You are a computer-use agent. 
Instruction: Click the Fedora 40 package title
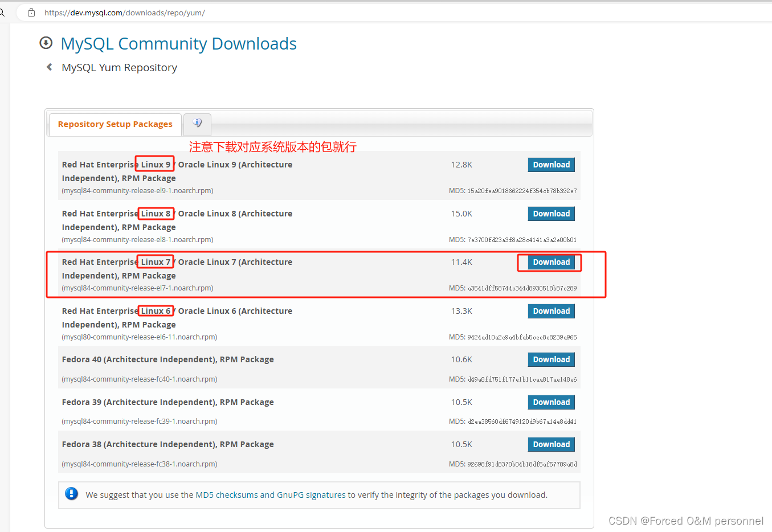[x=168, y=359]
